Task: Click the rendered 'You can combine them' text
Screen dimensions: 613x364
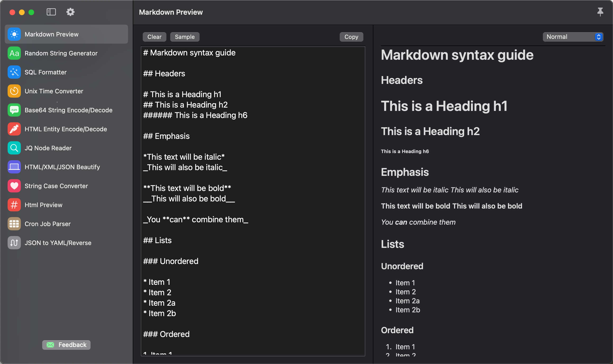Action: coord(418,222)
